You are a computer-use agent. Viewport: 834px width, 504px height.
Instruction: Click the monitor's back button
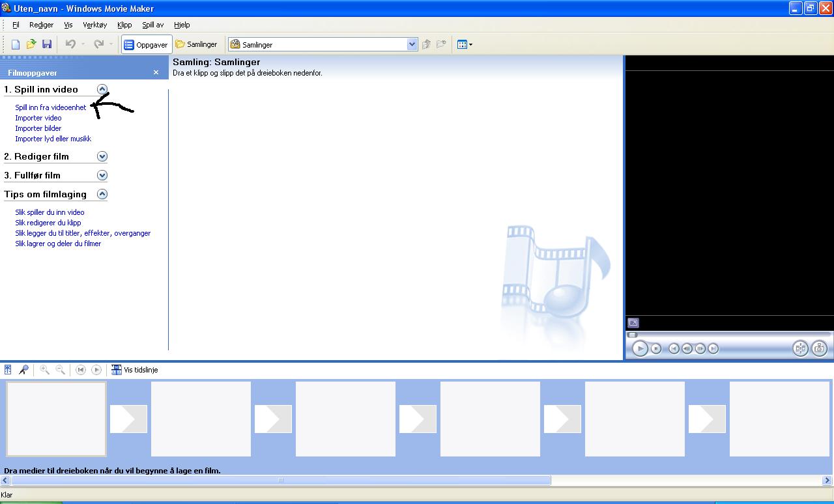tap(674, 348)
